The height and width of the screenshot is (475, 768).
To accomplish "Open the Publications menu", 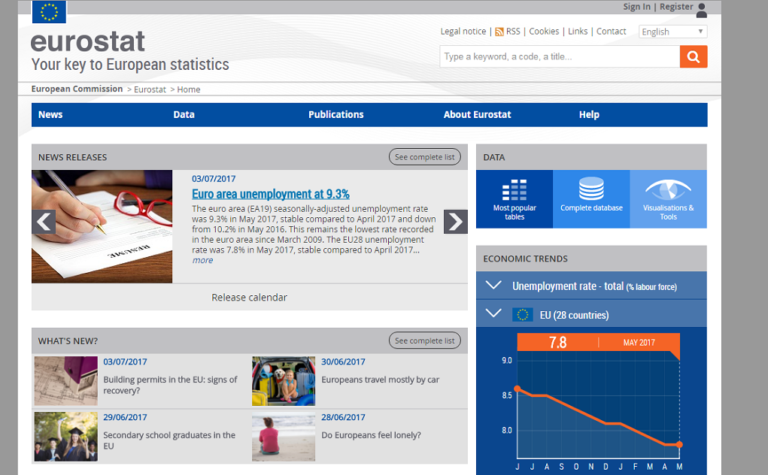I will pos(336,115).
